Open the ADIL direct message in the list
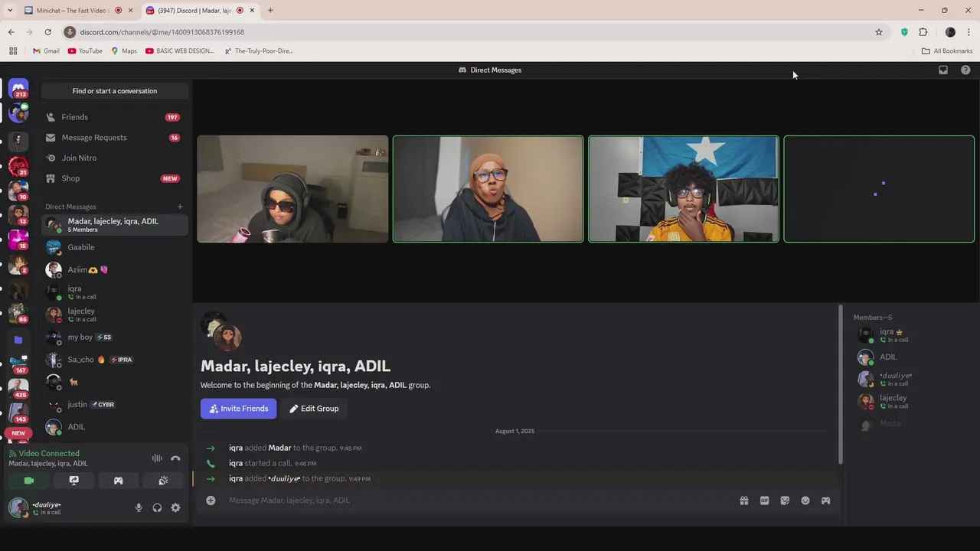 click(115, 427)
